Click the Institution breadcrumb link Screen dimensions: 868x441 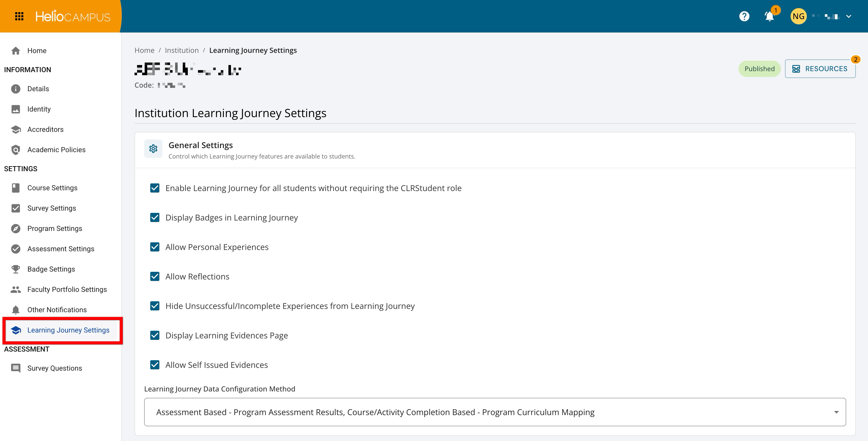click(x=182, y=50)
